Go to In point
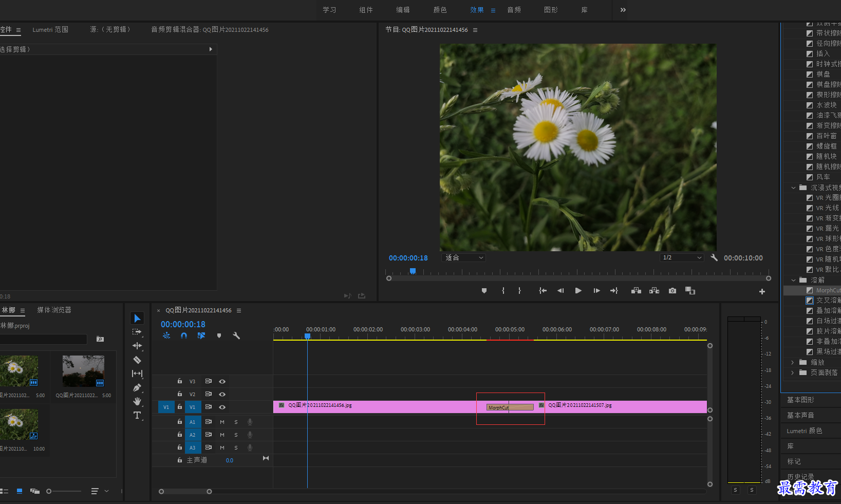 543,291
